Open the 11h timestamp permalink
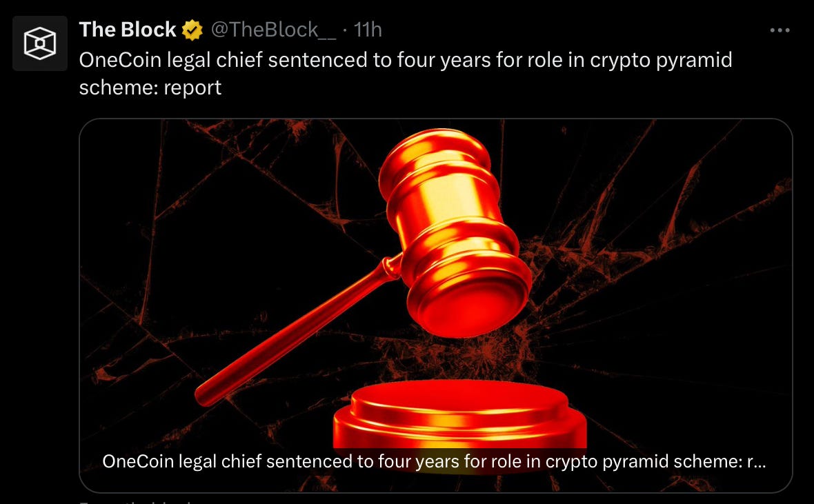This screenshot has height=504, width=814. click(368, 30)
